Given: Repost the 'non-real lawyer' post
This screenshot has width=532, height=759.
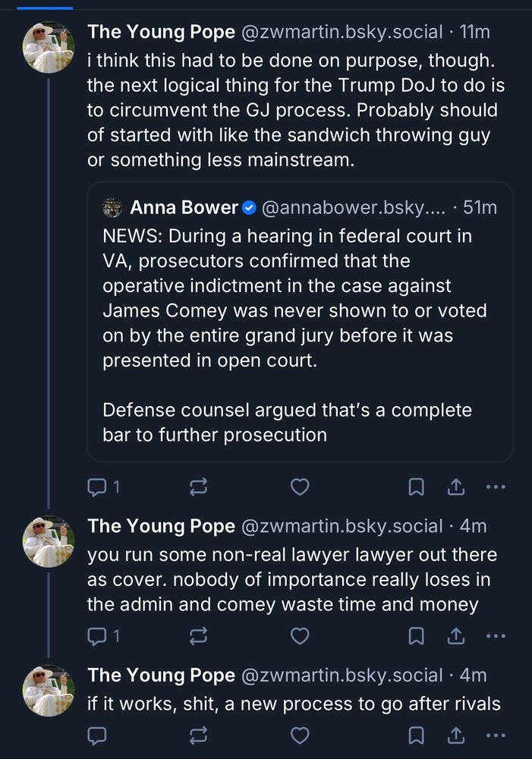Looking at the screenshot, I should (x=199, y=635).
